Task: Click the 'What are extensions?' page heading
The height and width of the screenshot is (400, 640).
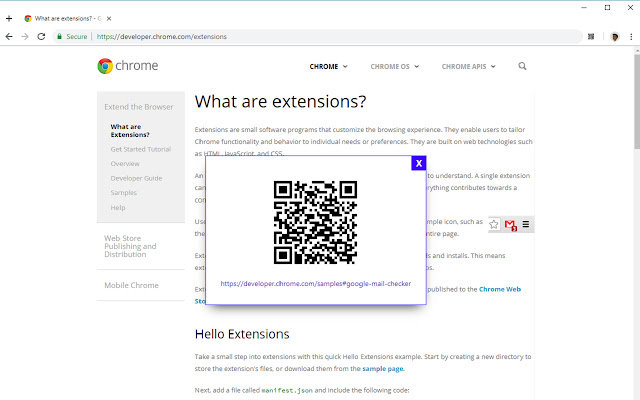Action: [280, 102]
